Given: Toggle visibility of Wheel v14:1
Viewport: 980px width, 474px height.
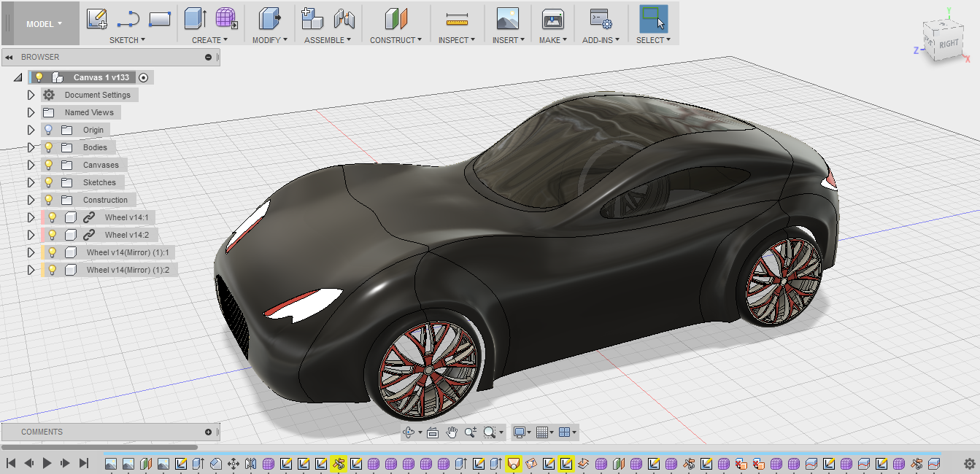Looking at the screenshot, I should click(53, 217).
